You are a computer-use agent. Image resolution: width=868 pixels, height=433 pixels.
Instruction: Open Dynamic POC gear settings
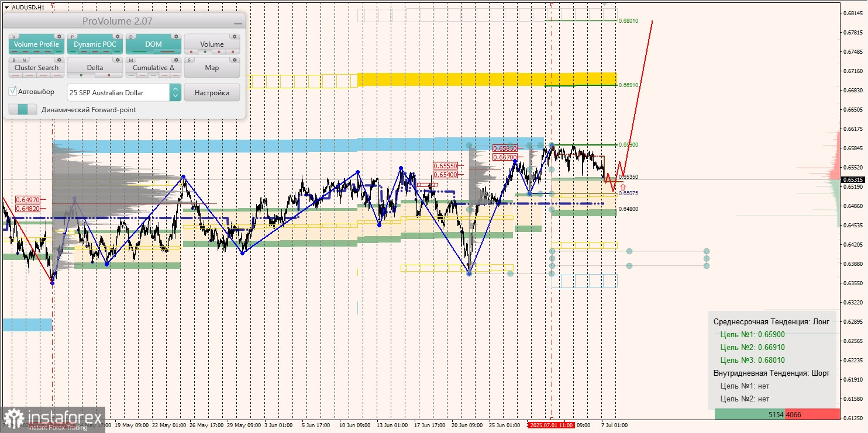[118, 36]
